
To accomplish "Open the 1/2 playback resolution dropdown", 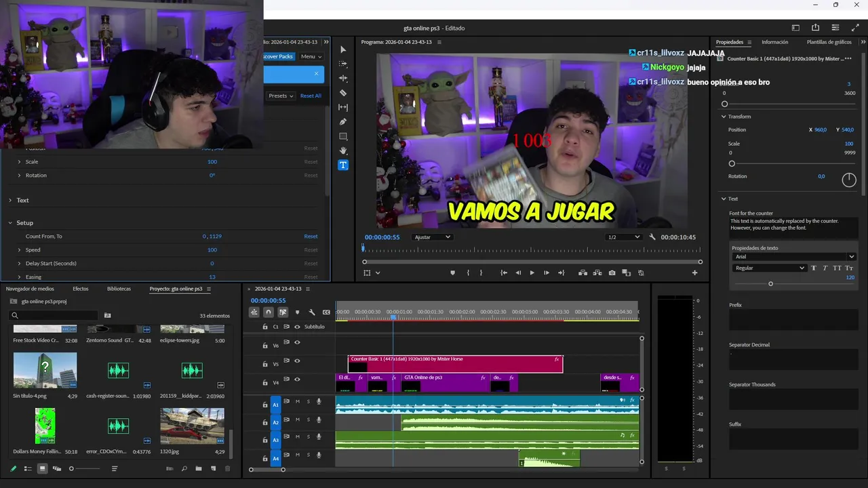I will coord(624,237).
